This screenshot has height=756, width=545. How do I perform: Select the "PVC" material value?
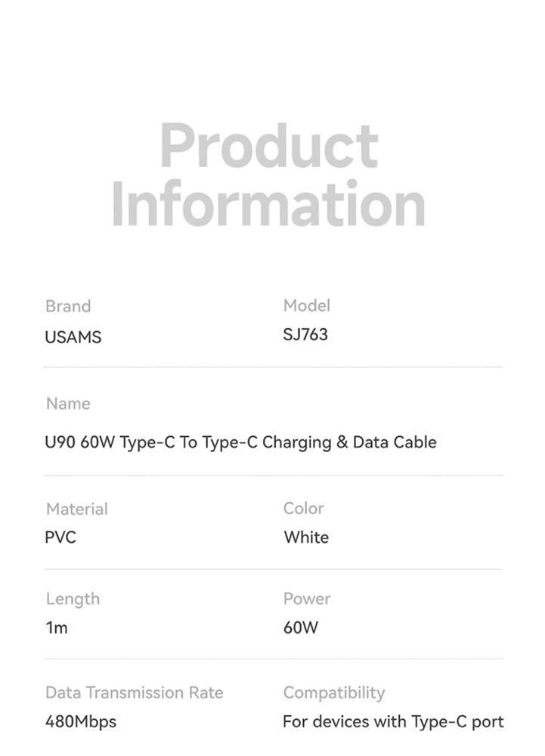pyautogui.click(x=60, y=538)
